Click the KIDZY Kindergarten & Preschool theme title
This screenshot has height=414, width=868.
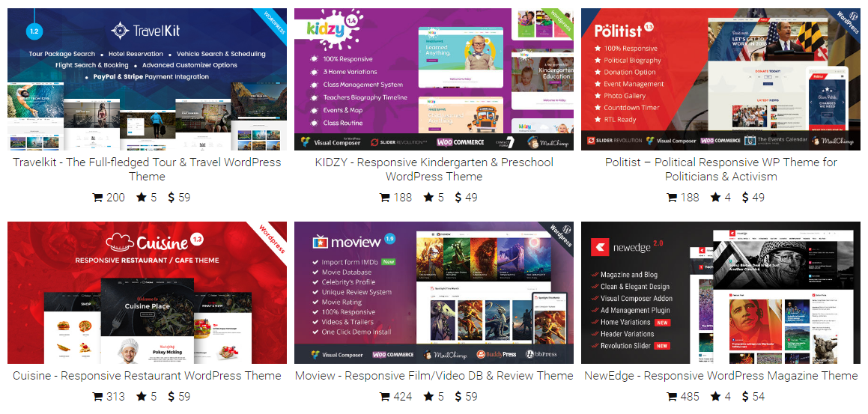coord(434,169)
